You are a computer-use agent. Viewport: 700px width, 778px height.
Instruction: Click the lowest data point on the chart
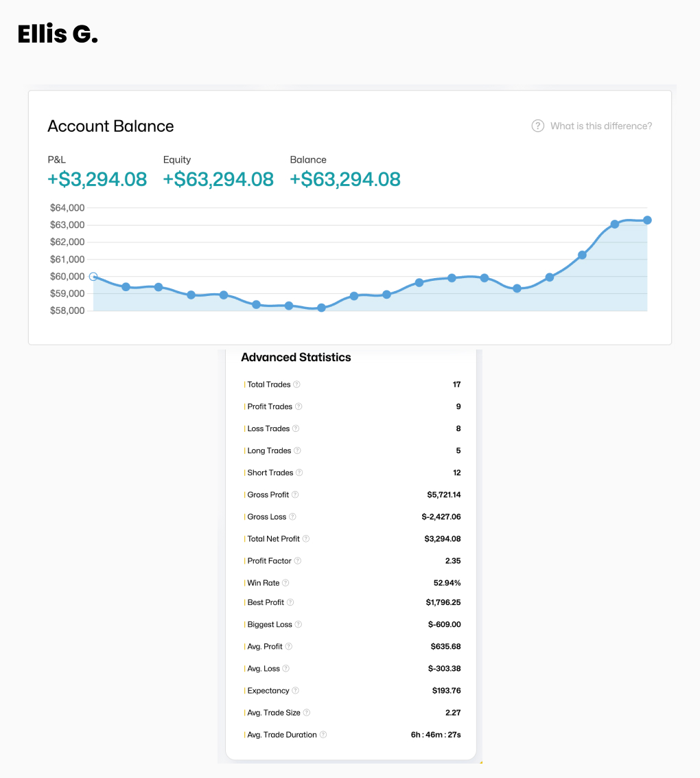click(x=321, y=308)
